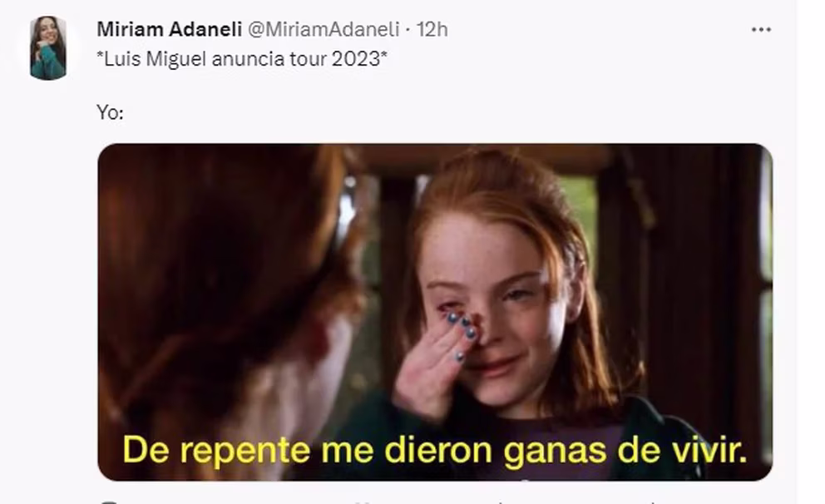Open the tweet's 12h timestamp
The width and height of the screenshot is (825, 504).
pyautogui.click(x=432, y=29)
